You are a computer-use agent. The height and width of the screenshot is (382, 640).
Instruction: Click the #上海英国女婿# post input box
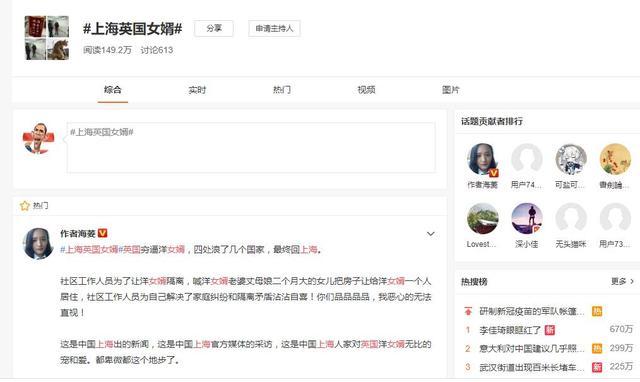coord(251,148)
